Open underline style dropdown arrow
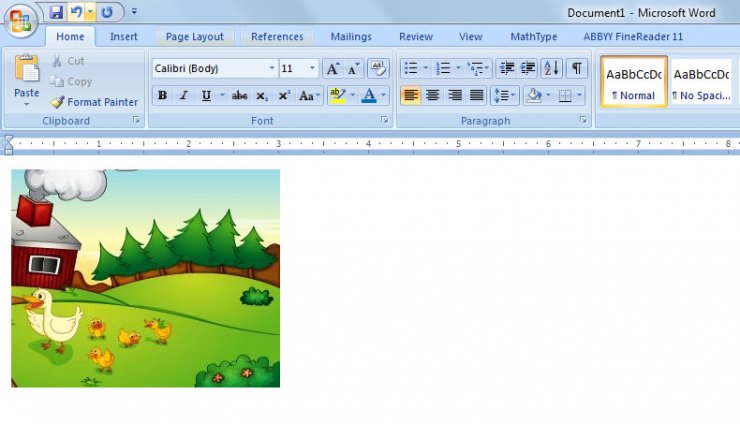The height and width of the screenshot is (424, 740). coord(222,95)
